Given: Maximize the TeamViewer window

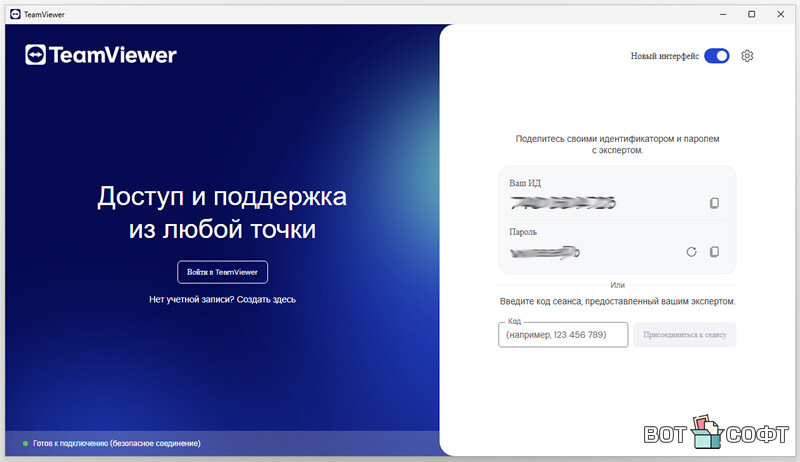Looking at the screenshot, I should pyautogui.click(x=752, y=14).
